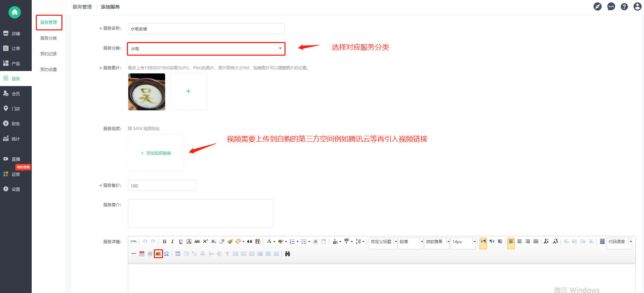Toggle italic formatting in the editor
644x293 pixels.
(172, 241)
